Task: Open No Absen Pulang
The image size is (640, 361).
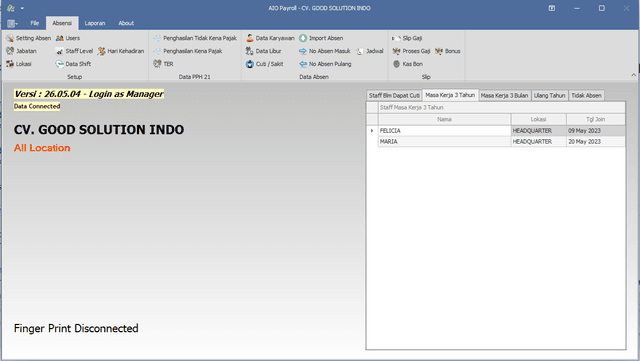Action: [x=325, y=64]
